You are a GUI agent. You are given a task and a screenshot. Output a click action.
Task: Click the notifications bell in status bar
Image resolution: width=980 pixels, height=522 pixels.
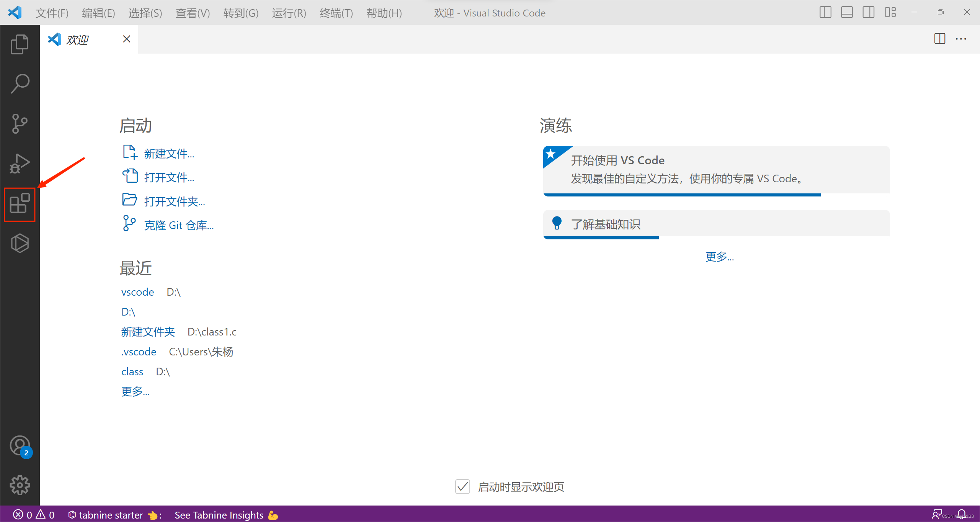coord(961,514)
